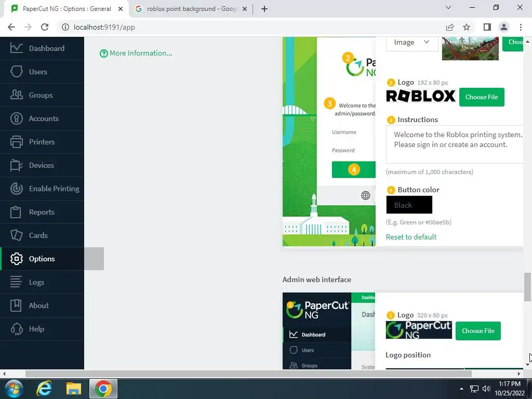Click the Devices icon in sidebar
The image size is (532, 399).
[16, 165]
